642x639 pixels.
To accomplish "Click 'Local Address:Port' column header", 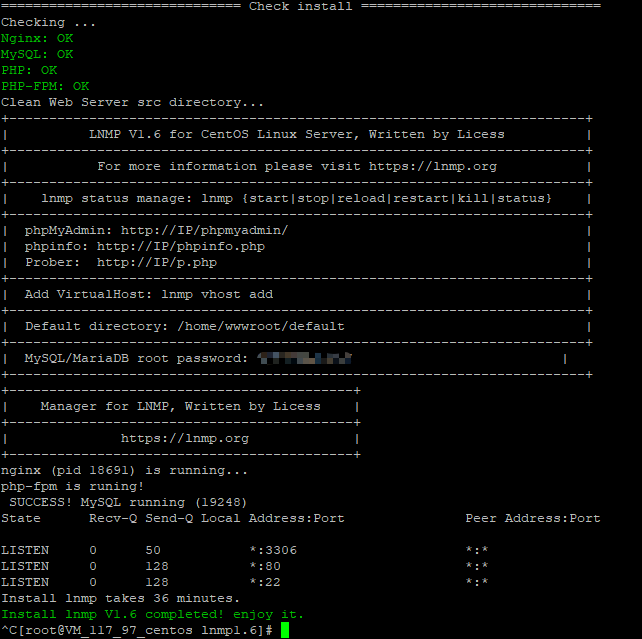I will (273, 518).
